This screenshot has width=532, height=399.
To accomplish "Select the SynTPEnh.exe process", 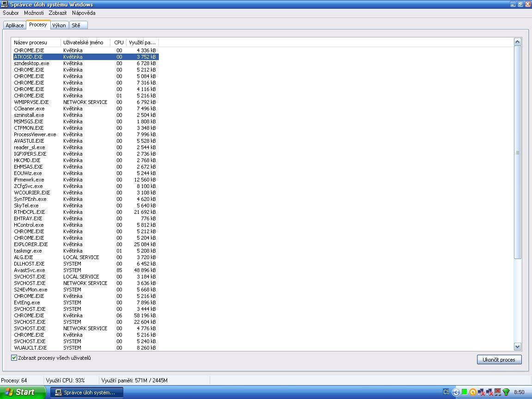I will pos(86,199).
